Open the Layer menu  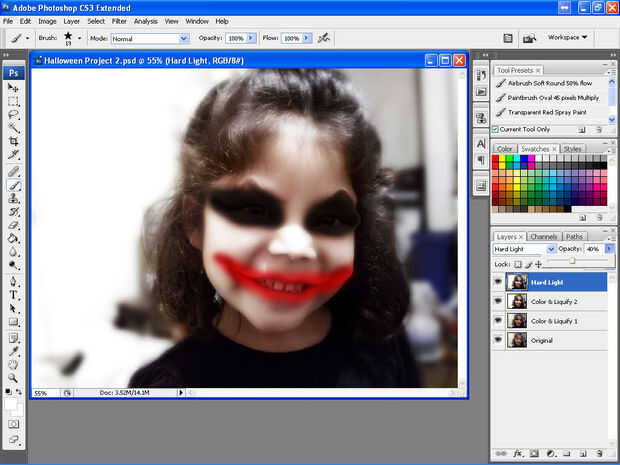coord(72,21)
